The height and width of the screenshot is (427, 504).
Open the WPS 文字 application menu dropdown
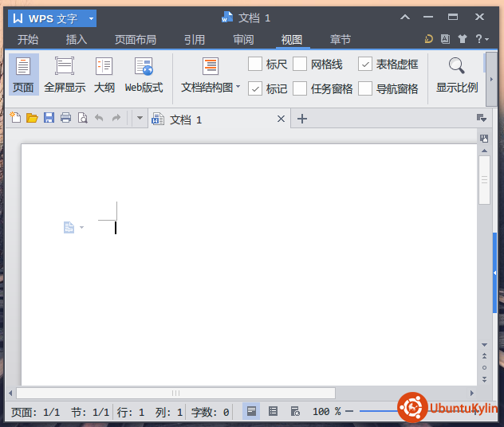[x=92, y=18]
